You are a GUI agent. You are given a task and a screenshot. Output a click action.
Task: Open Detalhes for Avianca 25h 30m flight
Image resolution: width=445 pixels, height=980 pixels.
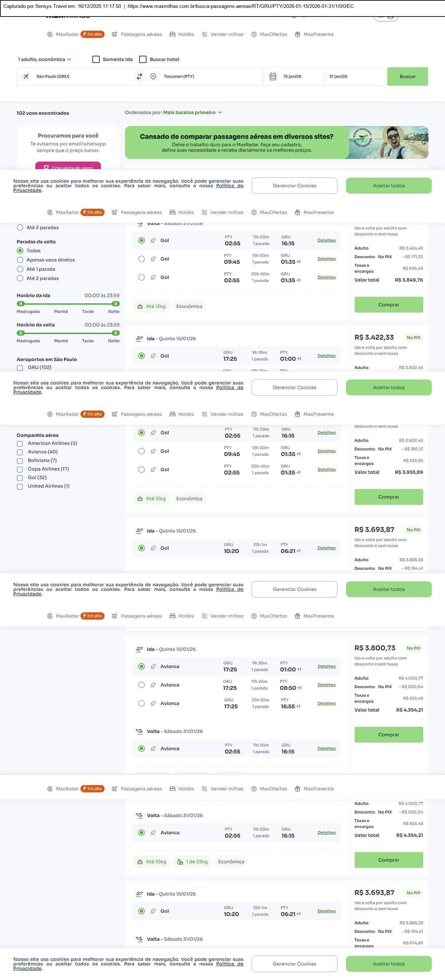point(326,703)
